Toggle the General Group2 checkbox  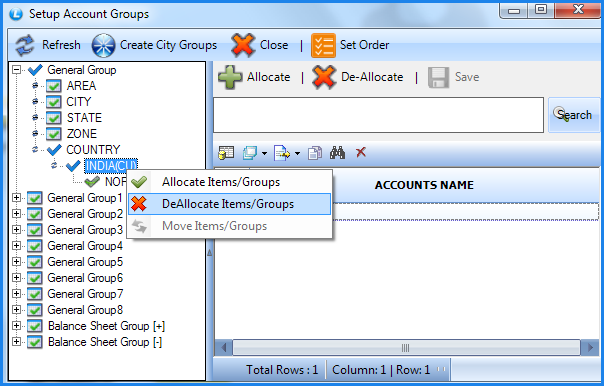click(34, 214)
